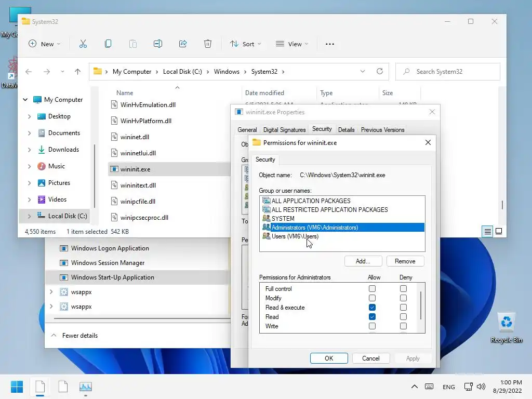This screenshot has width=532, height=399.
Task: Tick Allow for Modify permission
Action: coord(372,298)
